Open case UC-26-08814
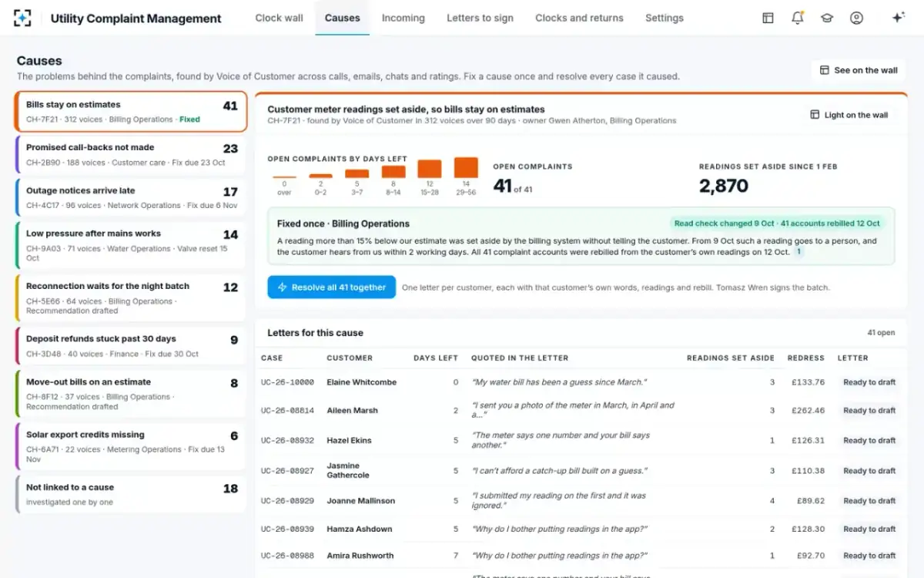 tap(287, 411)
